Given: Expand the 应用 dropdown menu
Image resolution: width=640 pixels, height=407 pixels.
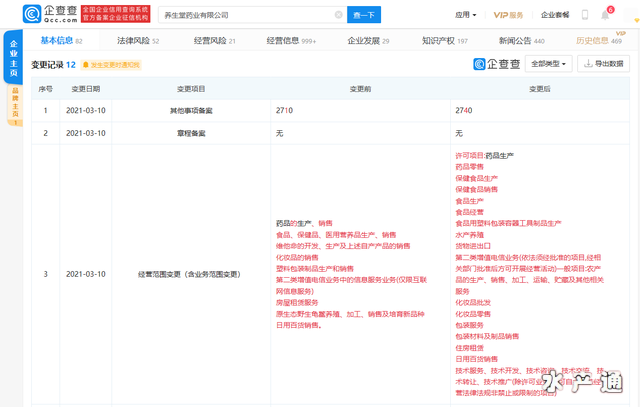Looking at the screenshot, I should (466, 15).
